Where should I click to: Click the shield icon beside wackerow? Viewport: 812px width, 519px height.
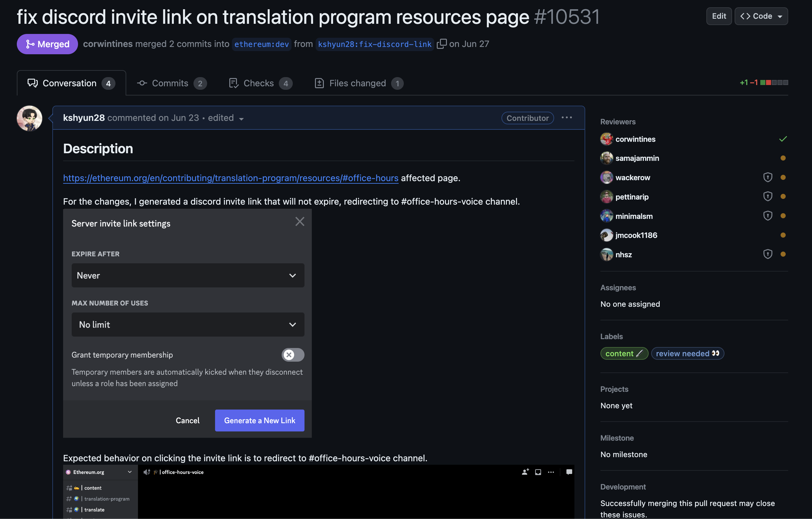768,177
